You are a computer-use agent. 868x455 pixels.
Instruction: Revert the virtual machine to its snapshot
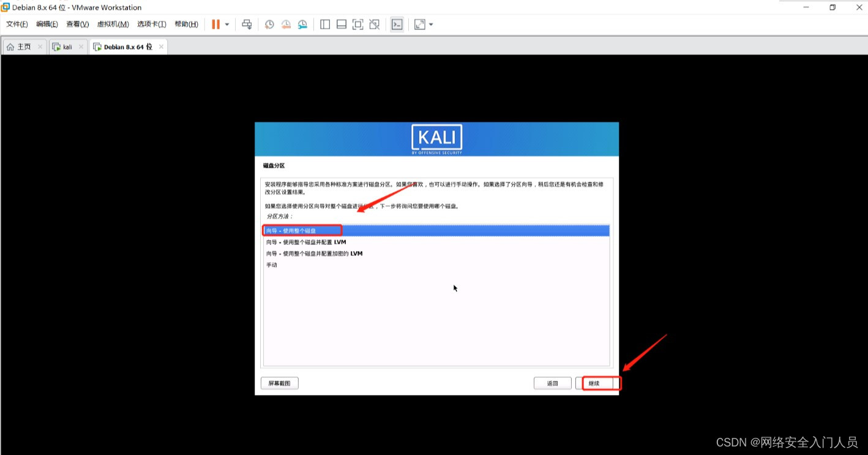(x=286, y=24)
